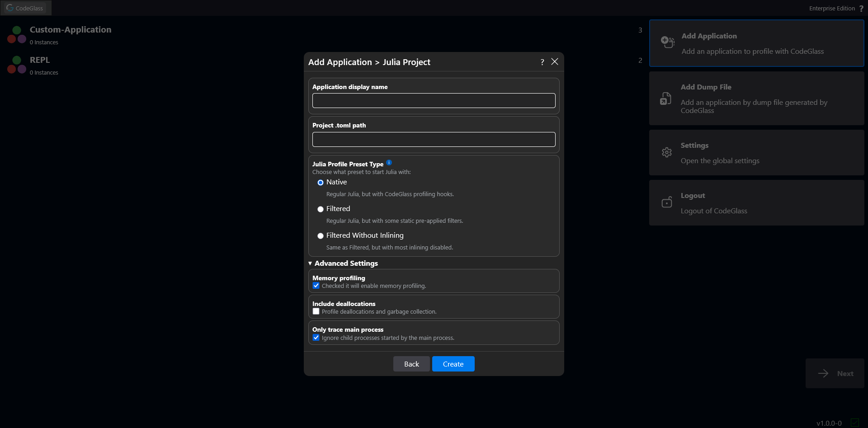
Task: Open Custom-Application from the list
Action: 71,29
